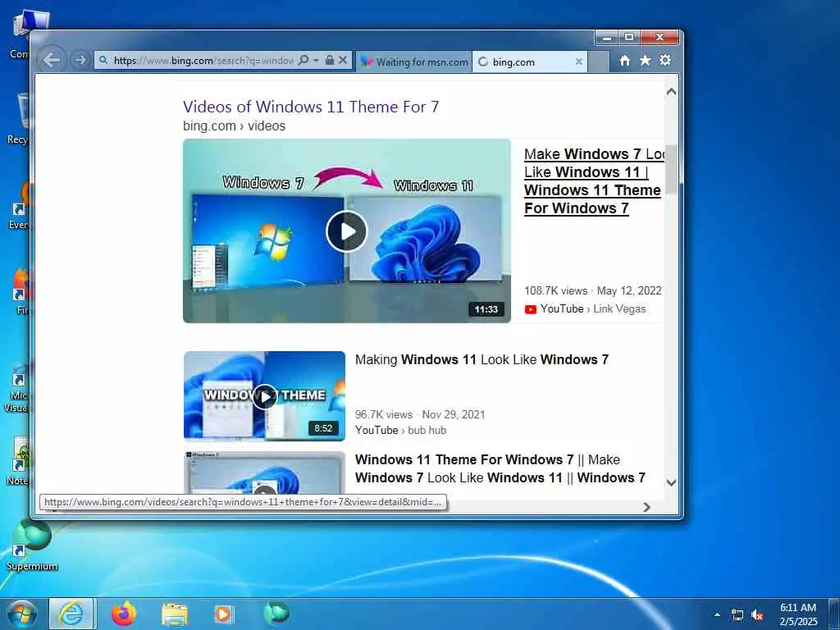
Task: Click the network tray icon
Action: 737,615
